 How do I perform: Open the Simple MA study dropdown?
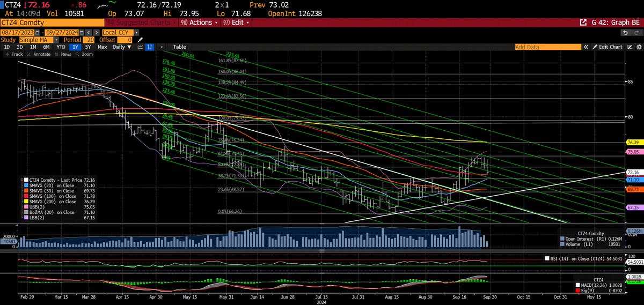56,40
